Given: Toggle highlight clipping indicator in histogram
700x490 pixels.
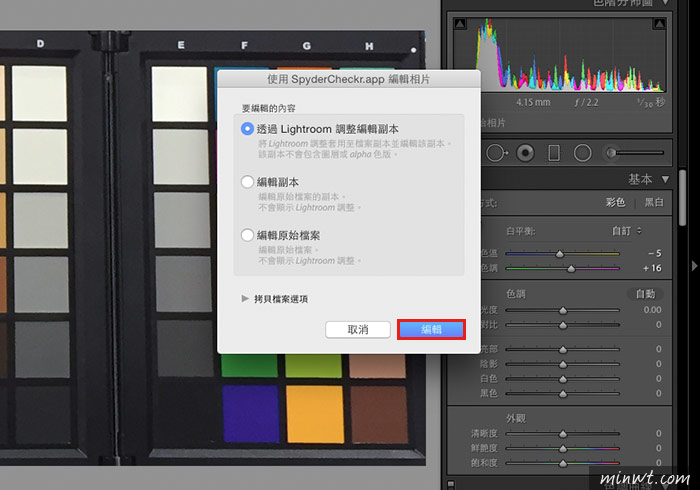Looking at the screenshot, I should [659, 24].
